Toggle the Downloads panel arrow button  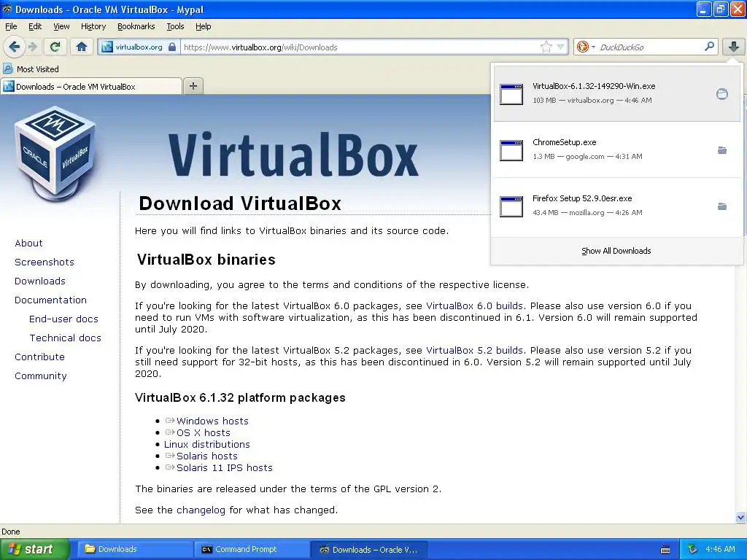(734, 47)
